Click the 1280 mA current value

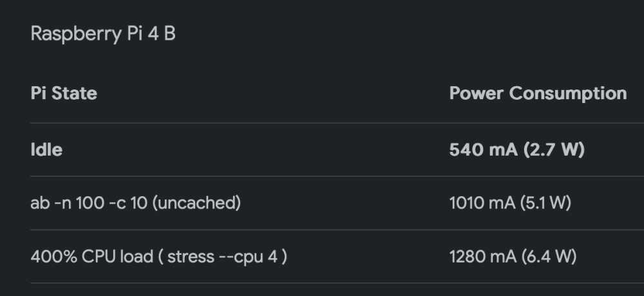pyautogui.click(x=482, y=257)
